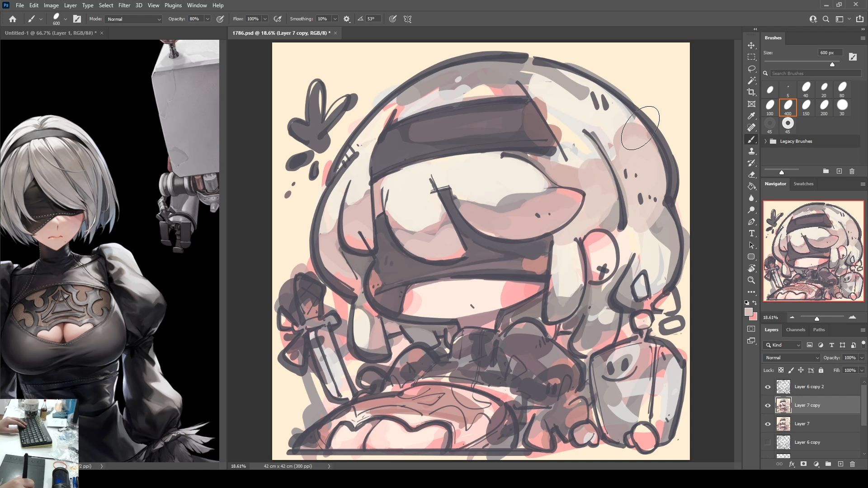Open the blending Mode dropdown in options bar
Screen dimensions: 868x488
tap(133, 19)
